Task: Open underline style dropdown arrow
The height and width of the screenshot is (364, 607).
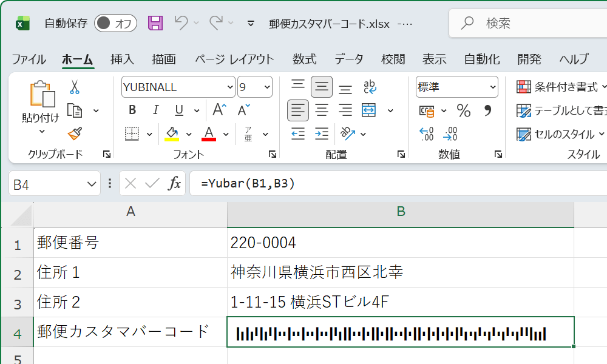Action: coord(197,111)
